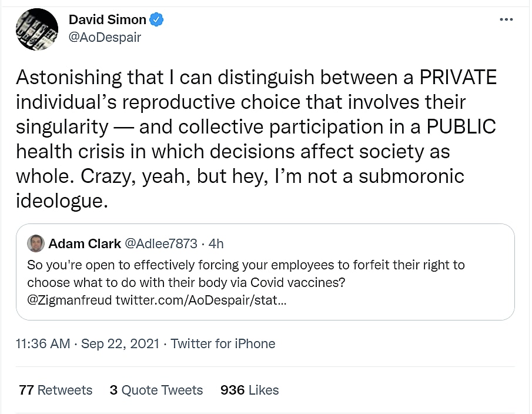Screen dimensions: 532x414
Task: View the 3 Quote Tweets list
Action: pyautogui.click(x=156, y=390)
